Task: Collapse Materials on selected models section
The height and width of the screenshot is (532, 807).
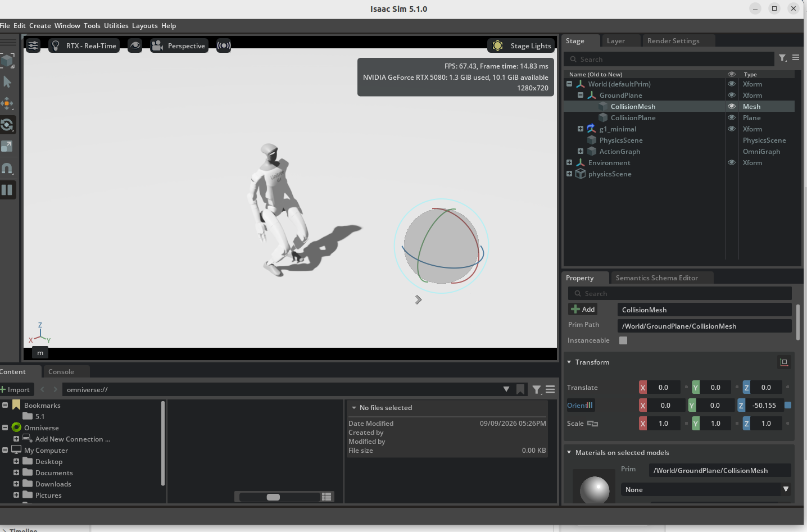Action: coord(569,453)
